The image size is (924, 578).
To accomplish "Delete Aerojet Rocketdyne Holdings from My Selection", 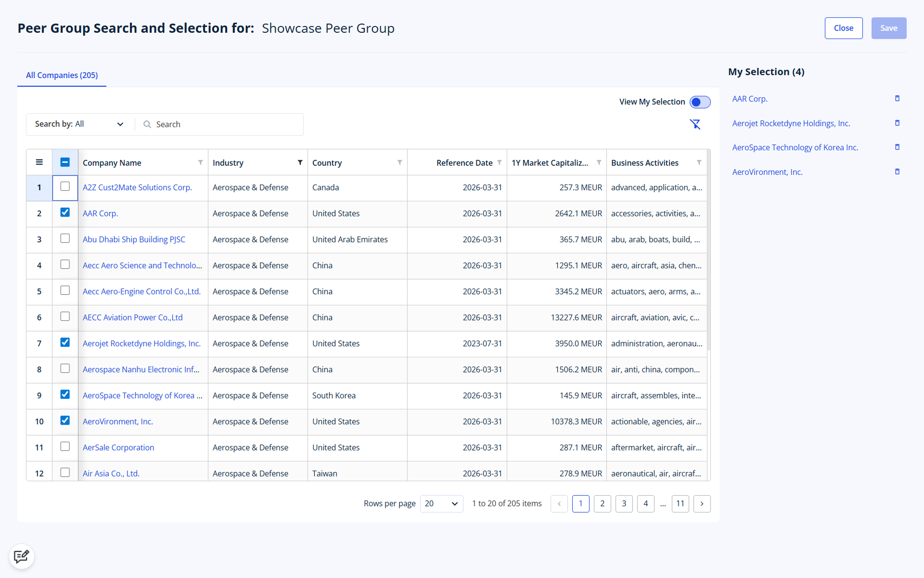I will point(897,123).
